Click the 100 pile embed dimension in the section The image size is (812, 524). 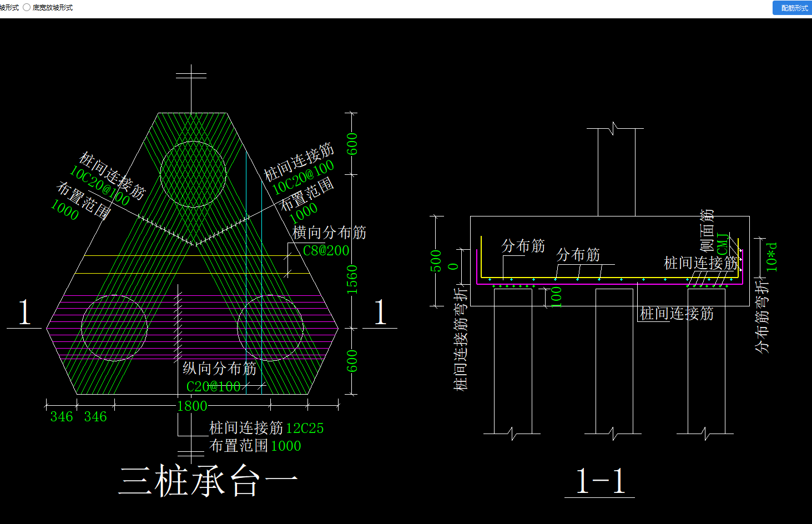(556, 297)
